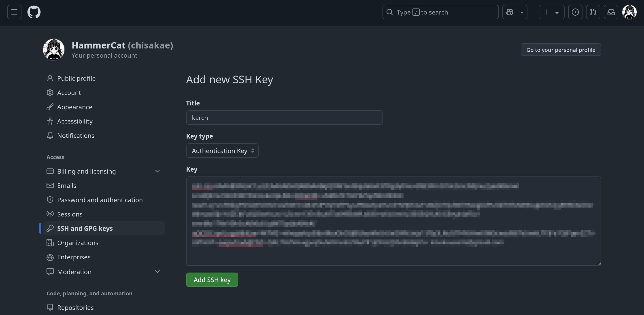Expand the Copilot dropdown arrow

pyautogui.click(x=522, y=12)
